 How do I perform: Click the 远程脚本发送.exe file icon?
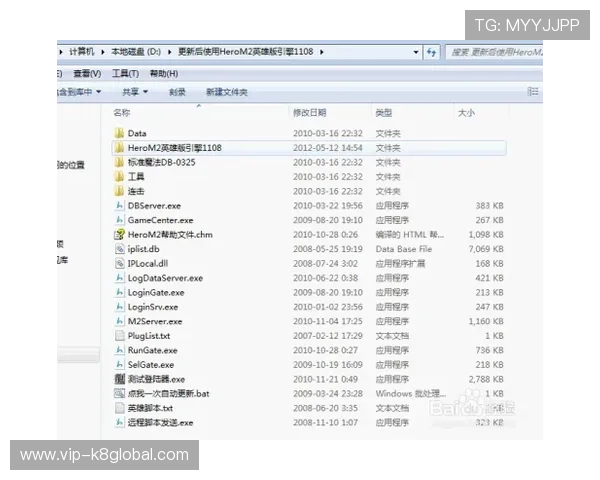(119, 423)
